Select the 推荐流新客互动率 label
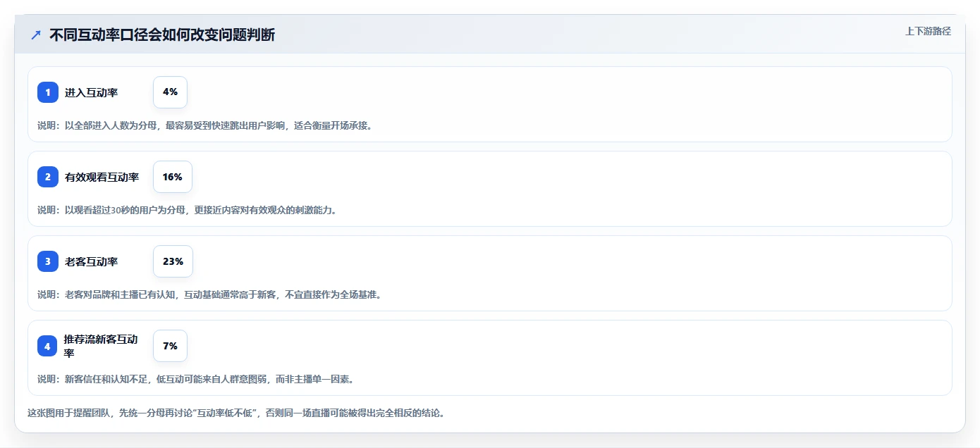980x448 pixels. point(101,346)
